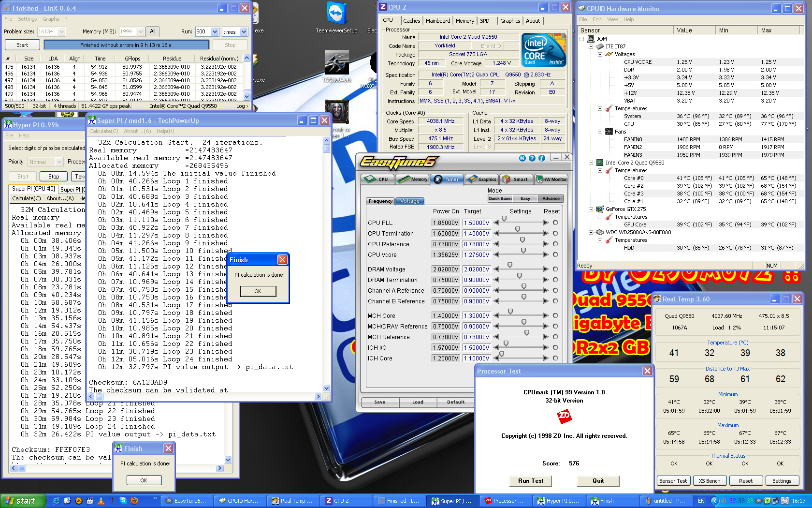Click the Super PI vertical scrollbar down arrow

(327, 388)
